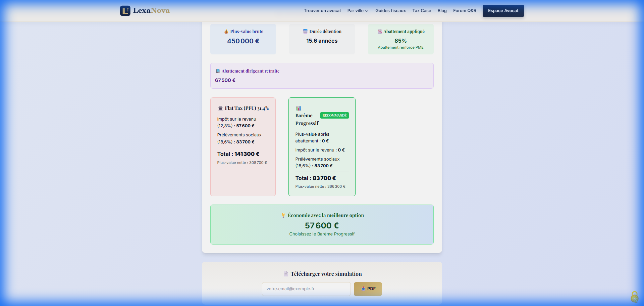Click the LexaNova logo icon
Screen dimensions: 644x306
coord(125,11)
